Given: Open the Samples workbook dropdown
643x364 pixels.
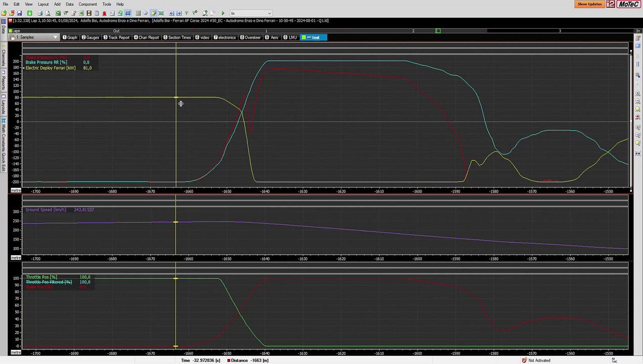Looking at the screenshot, I should point(34,37).
